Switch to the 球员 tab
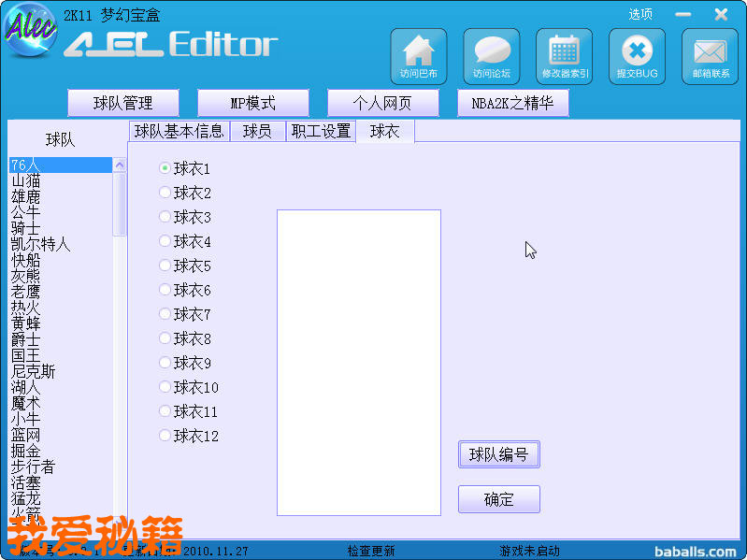747x560 pixels. point(257,132)
